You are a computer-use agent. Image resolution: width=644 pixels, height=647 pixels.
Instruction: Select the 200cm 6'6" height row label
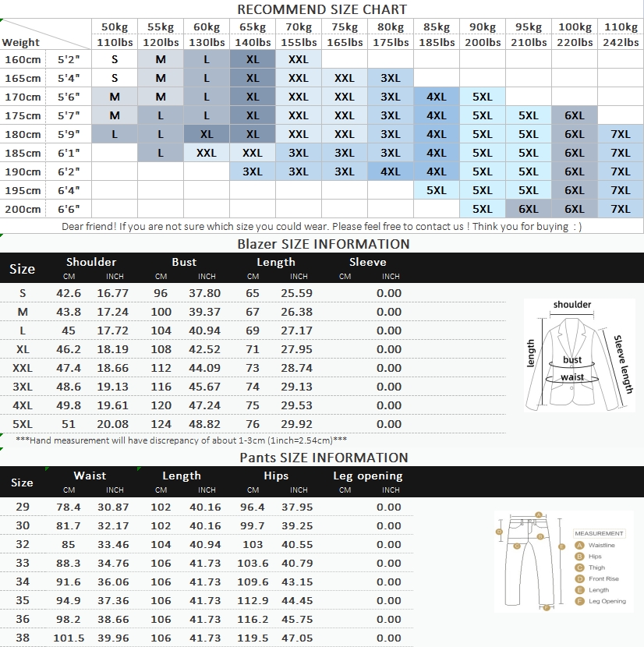pyautogui.click(x=46, y=209)
